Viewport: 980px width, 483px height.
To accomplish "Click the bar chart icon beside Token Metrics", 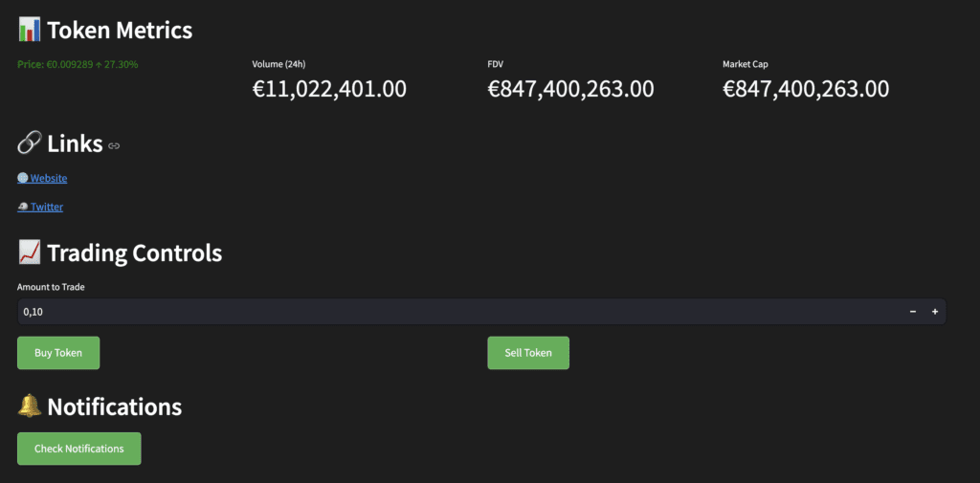I will 29,30.
